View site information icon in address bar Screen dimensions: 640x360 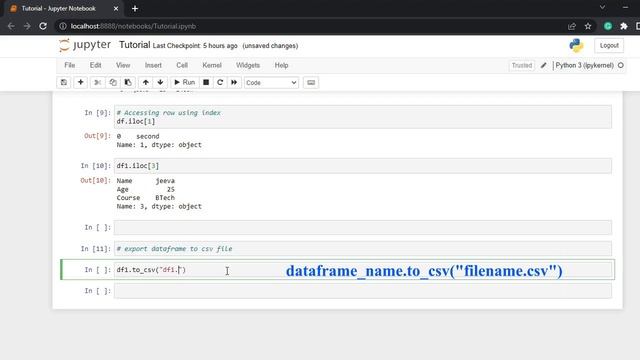[62, 26]
